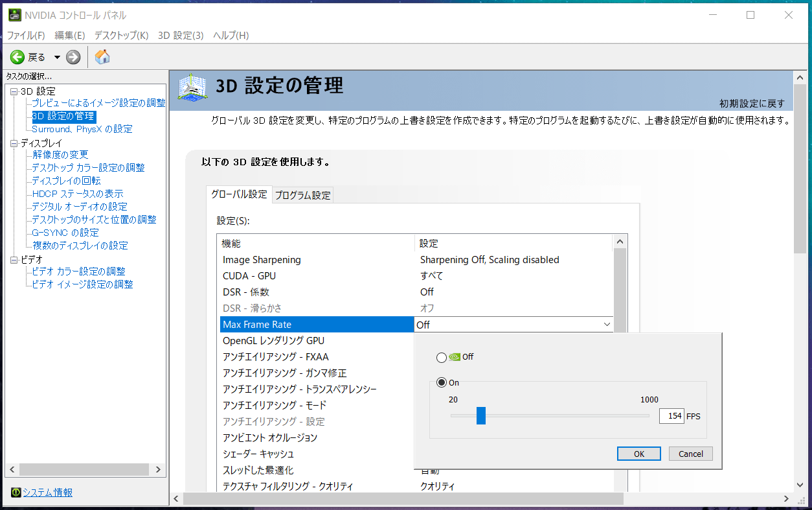Select Surround, PhysX の設定 in tree

[82, 129]
